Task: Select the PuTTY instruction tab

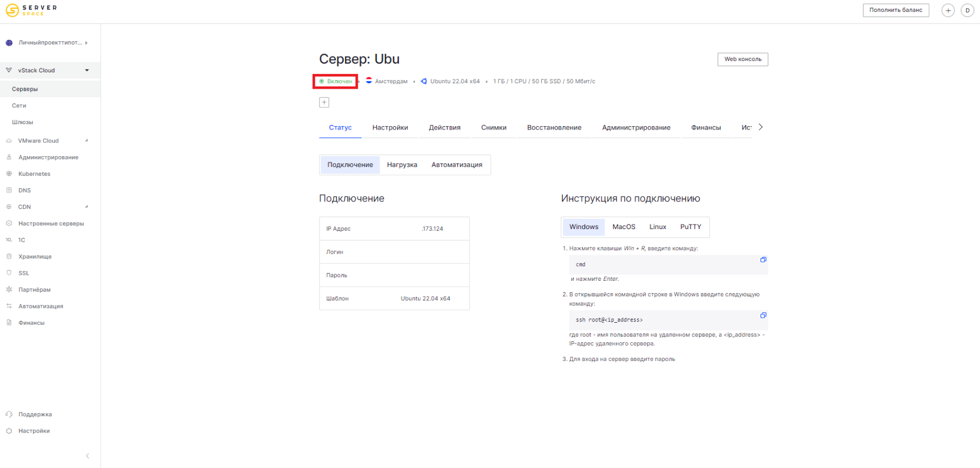Action: point(690,227)
